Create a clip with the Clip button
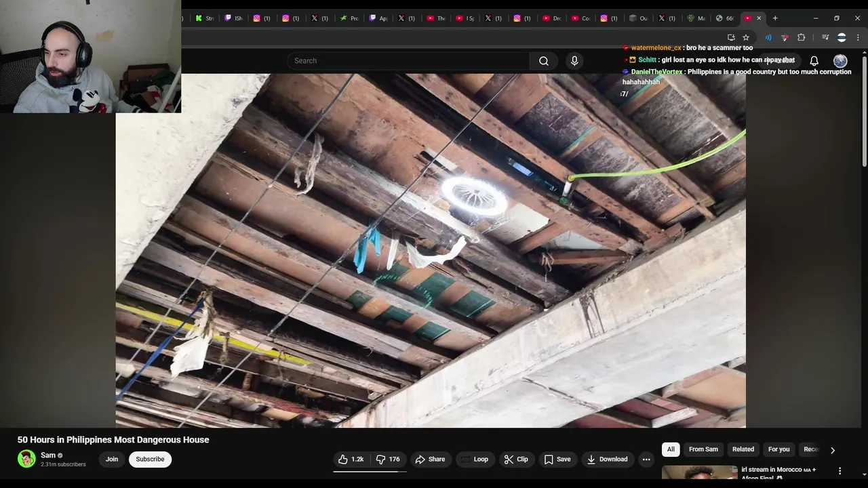Viewport: 868px width, 488px height. tap(516, 460)
